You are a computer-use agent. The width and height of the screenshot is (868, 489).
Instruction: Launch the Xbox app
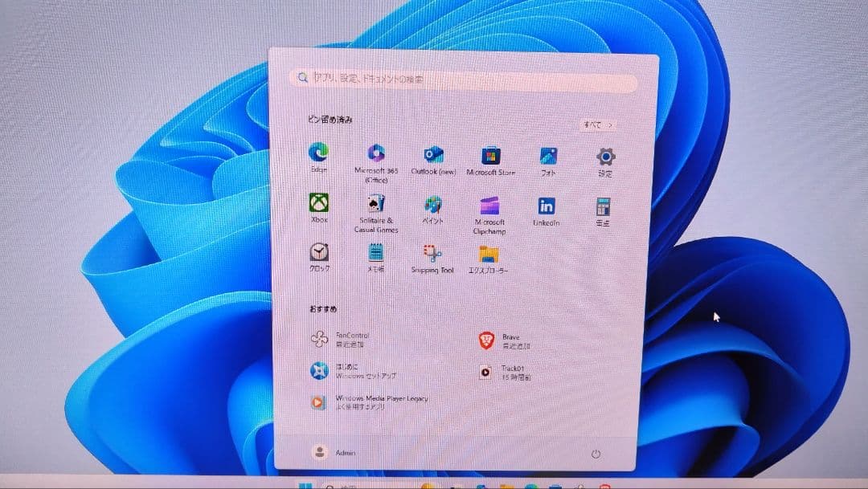[x=319, y=205]
